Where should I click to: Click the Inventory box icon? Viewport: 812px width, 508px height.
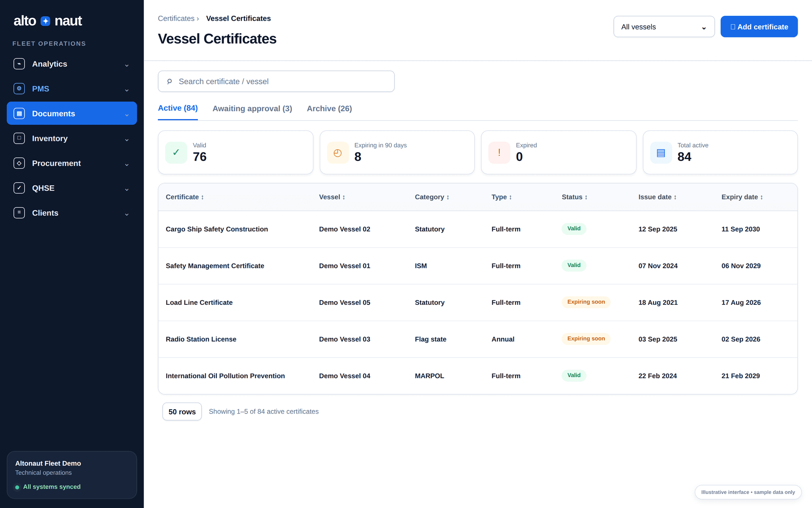tap(19, 138)
